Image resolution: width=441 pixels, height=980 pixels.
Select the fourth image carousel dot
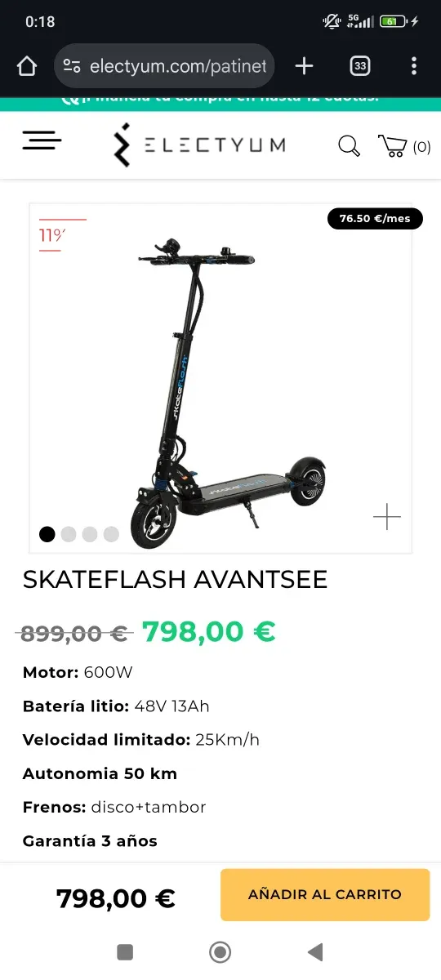pos(111,534)
